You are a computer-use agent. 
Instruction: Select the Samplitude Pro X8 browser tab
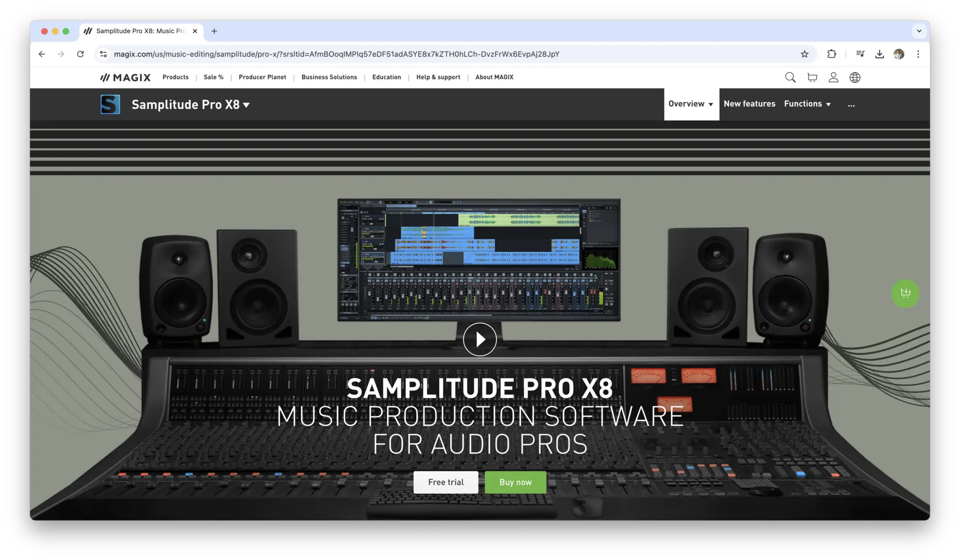click(x=141, y=31)
